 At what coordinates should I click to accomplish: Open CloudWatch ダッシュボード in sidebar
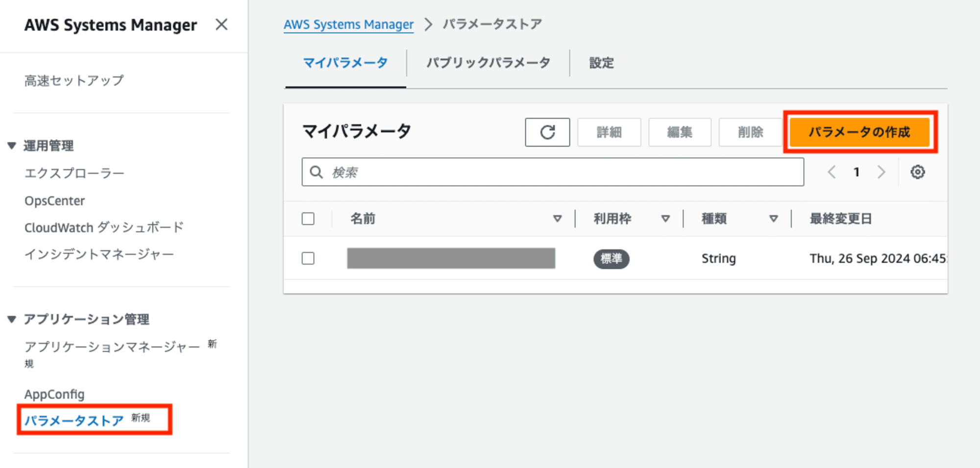tap(104, 228)
